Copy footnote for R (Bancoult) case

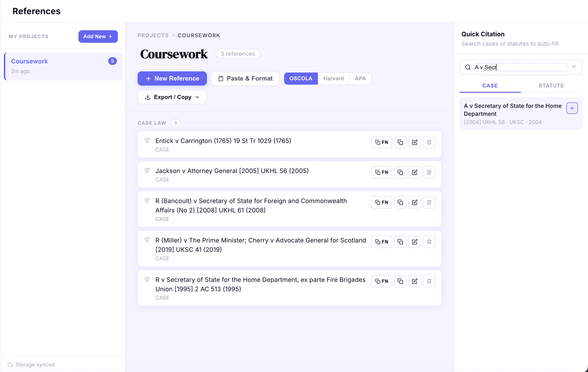(381, 202)
